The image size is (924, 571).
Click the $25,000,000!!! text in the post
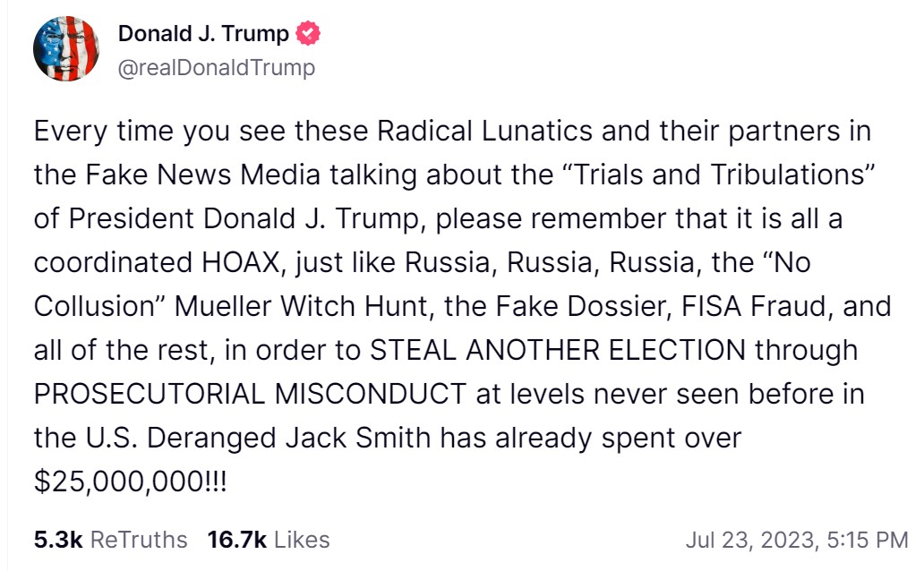click(x=131, y=482)
